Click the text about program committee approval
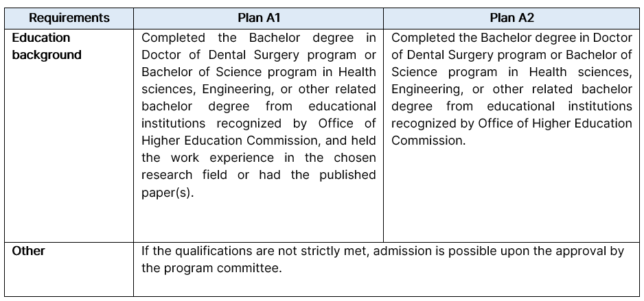 [x=382, y=260]
